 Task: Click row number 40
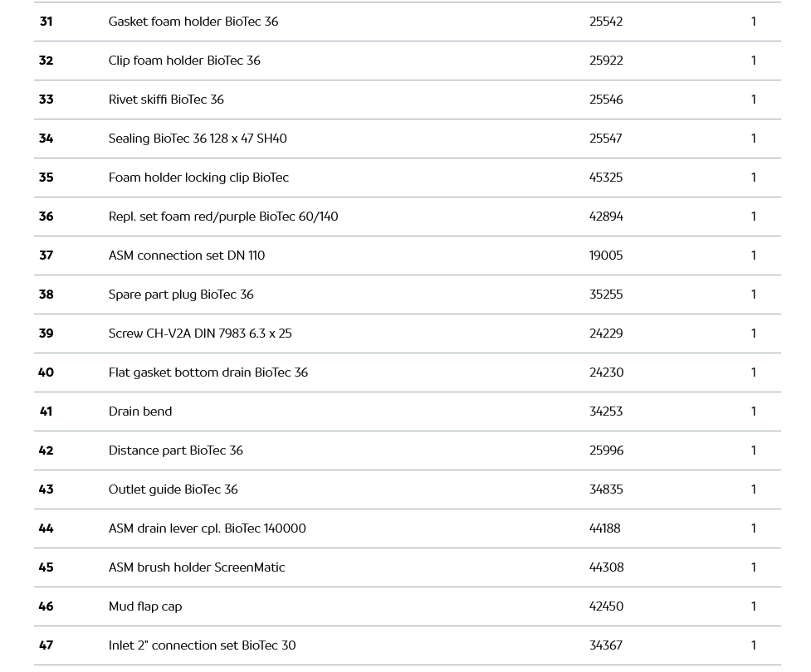(x=46, y=373)
